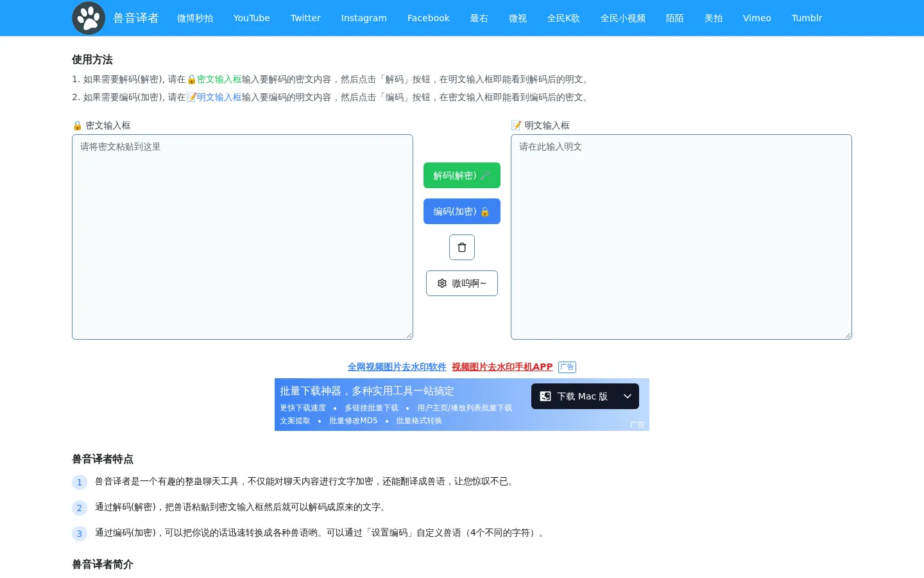Image resolution: width=924 pixels, height=578 pixels.
Task: Go to 全民K歌 in the navigation bar
Action: [563, 18]
